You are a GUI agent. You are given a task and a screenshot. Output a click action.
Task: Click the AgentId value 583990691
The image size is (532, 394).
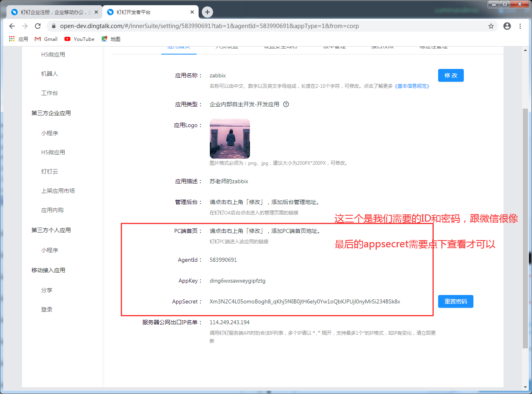223,260
